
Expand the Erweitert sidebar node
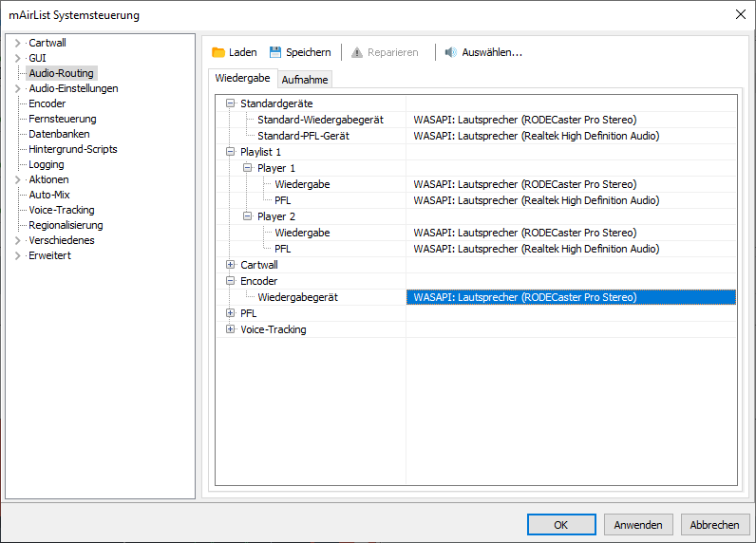(18, 256)
